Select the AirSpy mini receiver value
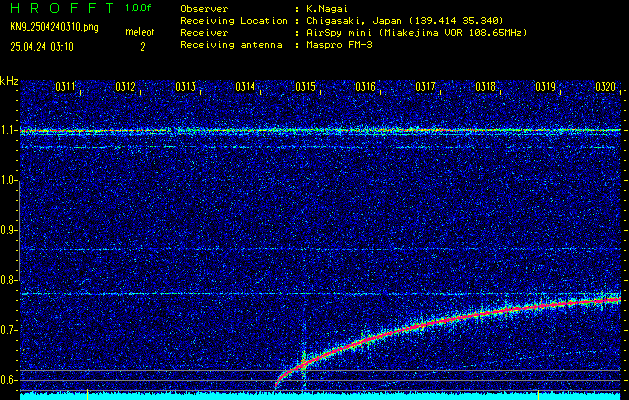 tap(417, 32)
